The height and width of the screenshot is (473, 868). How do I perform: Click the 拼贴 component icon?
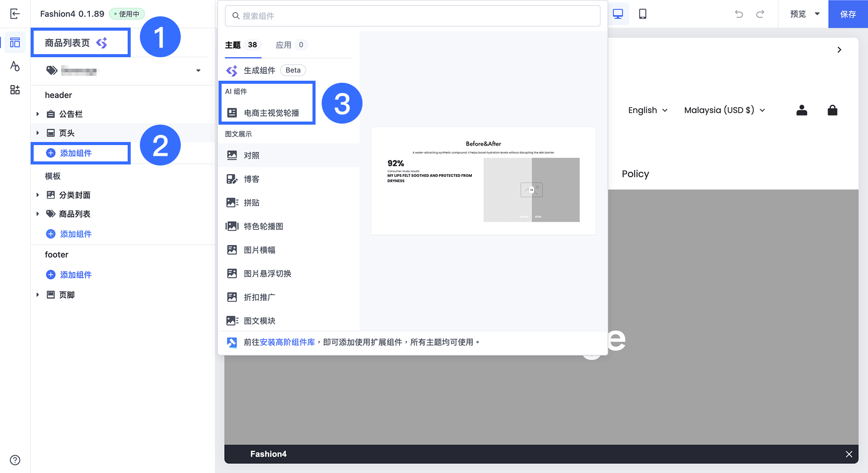232,203
